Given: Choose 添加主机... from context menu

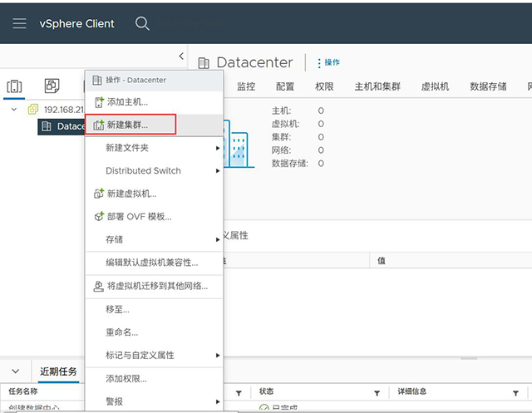Looking at the screenshot, I should [154, 102].
